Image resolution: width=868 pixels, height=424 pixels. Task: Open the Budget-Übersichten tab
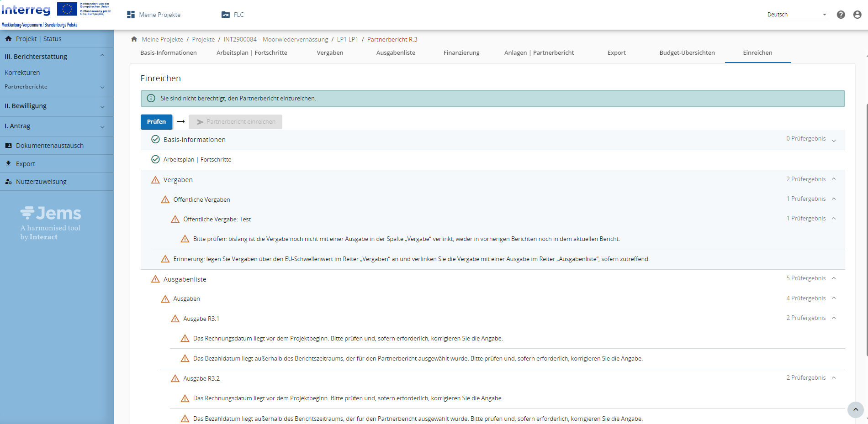tap(687, 53)
